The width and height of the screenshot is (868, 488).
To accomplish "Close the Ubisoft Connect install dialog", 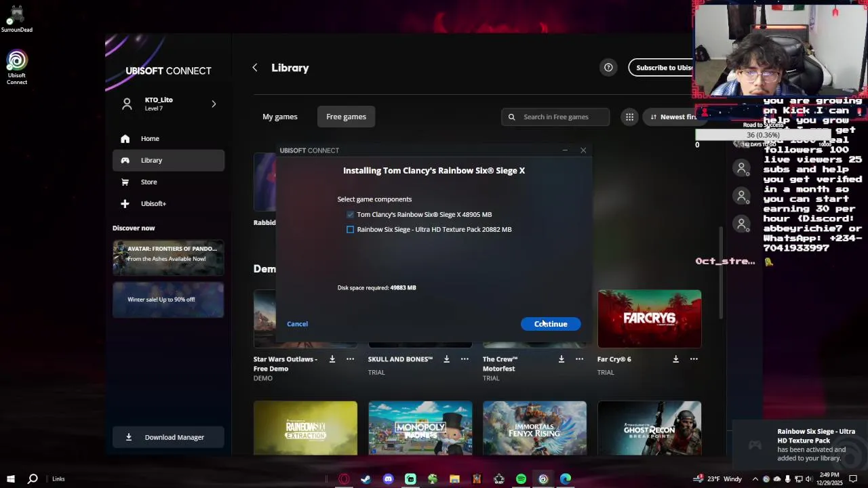I will (x=583, y=150).
